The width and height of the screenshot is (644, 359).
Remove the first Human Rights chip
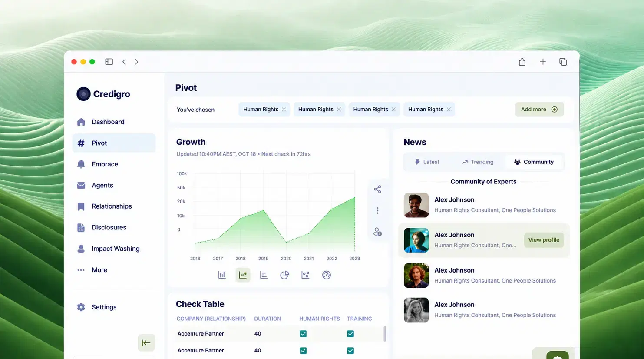284,110
